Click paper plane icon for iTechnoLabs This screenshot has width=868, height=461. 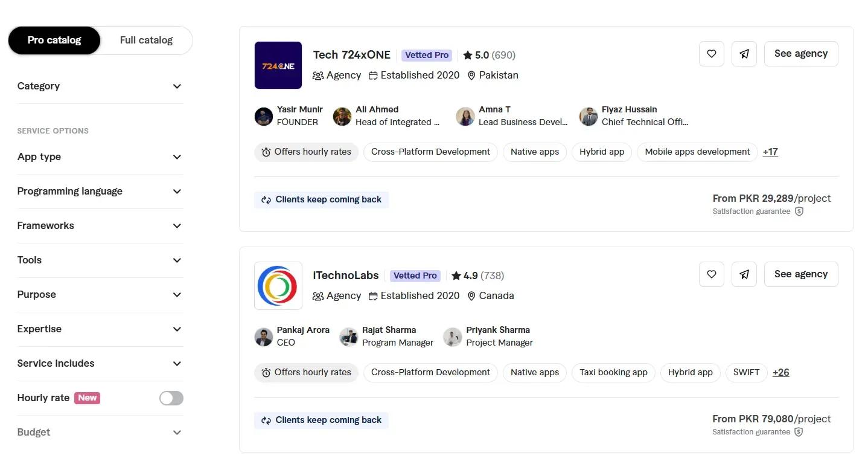pyautogui.click(x=744, y=274)
